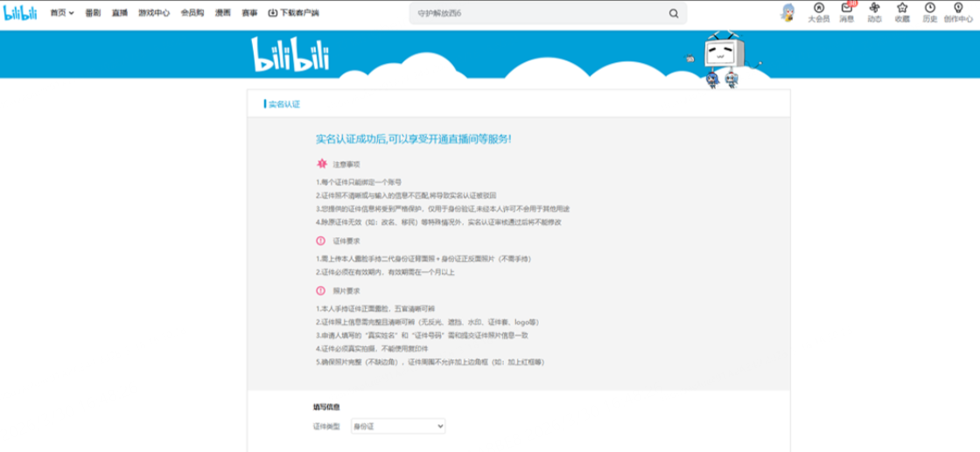The image size is (980, 452).
Task: Click the 证件要求 info icon
Action: (321, 240)
